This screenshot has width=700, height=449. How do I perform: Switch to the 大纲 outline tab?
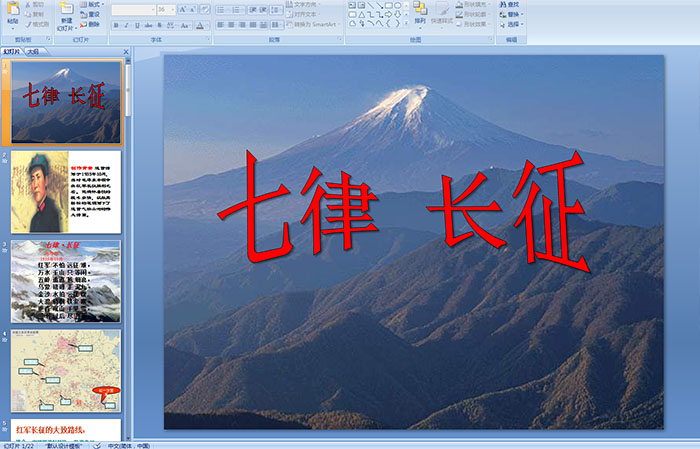click(33, 52)
